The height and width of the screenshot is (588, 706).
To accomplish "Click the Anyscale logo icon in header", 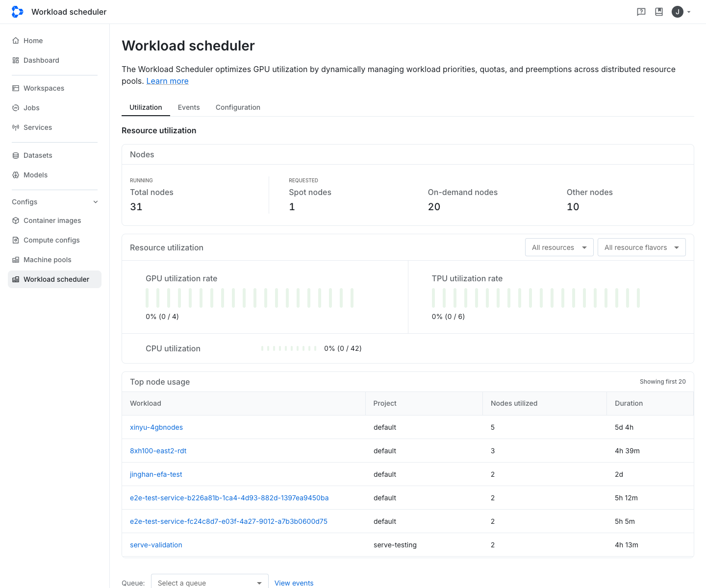I will (x=17, y=12).
